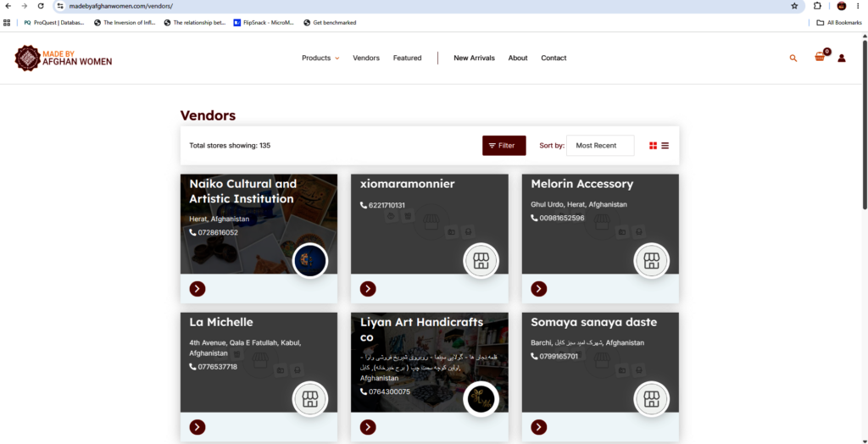Go back using browser back arrow
868x444 pixels.
pyautogui.click(x=8, y=6)
